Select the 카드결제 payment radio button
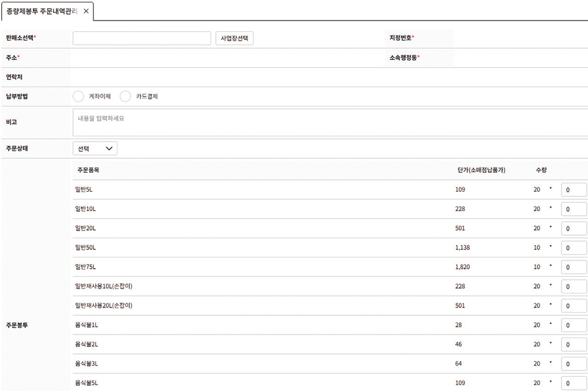The image size is (588, 391). coord(125,96)
